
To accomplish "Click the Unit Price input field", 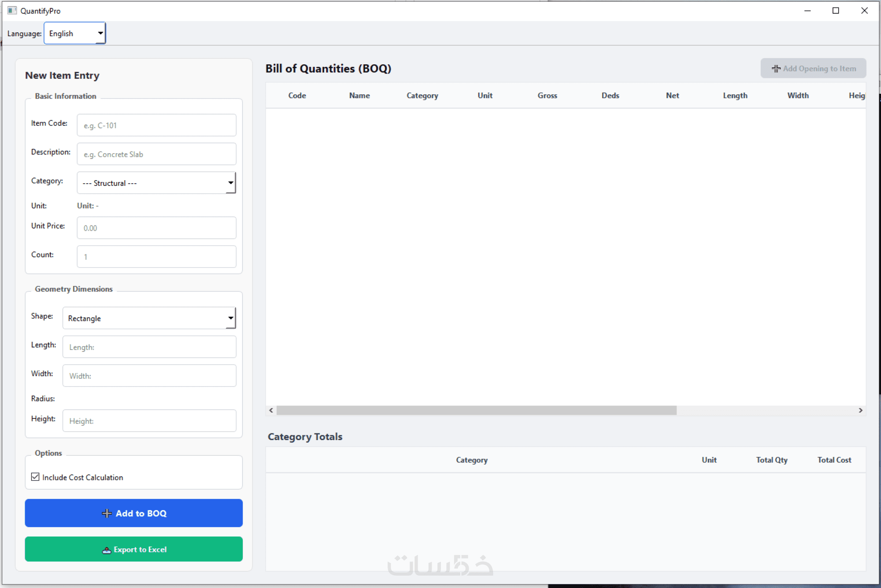I will tap(156, 228).
